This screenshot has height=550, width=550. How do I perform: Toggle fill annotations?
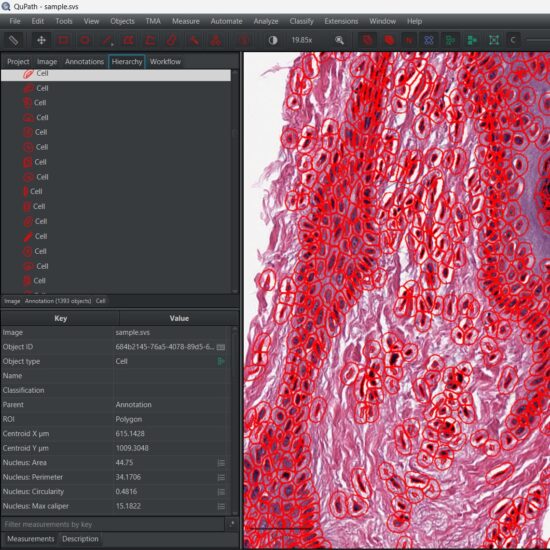click(x=389, y=40)
